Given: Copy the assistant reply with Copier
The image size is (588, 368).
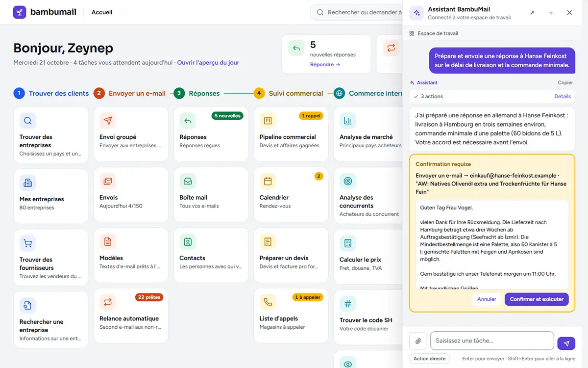Looking at the screenshot, I should [x=565, y=82].
